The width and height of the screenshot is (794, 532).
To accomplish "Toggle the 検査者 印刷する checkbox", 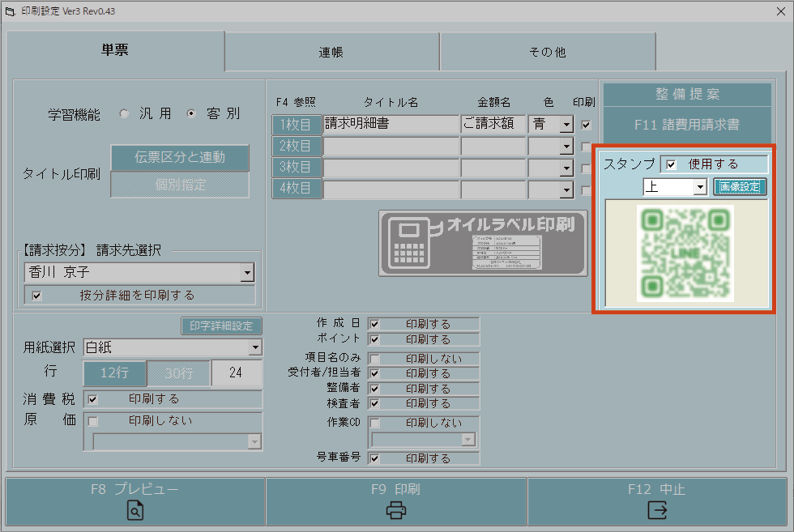I will click(x=374, y=403).
